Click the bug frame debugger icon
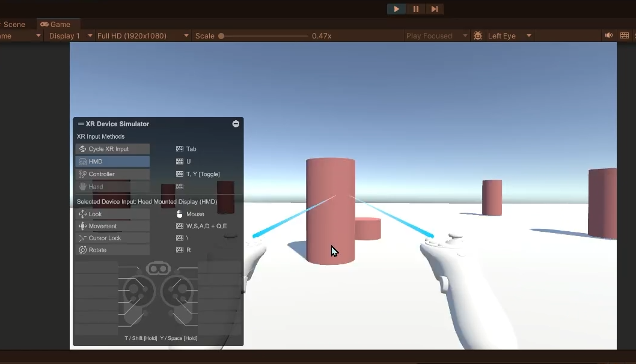The image size is (636, 364). tap(478, 35)
